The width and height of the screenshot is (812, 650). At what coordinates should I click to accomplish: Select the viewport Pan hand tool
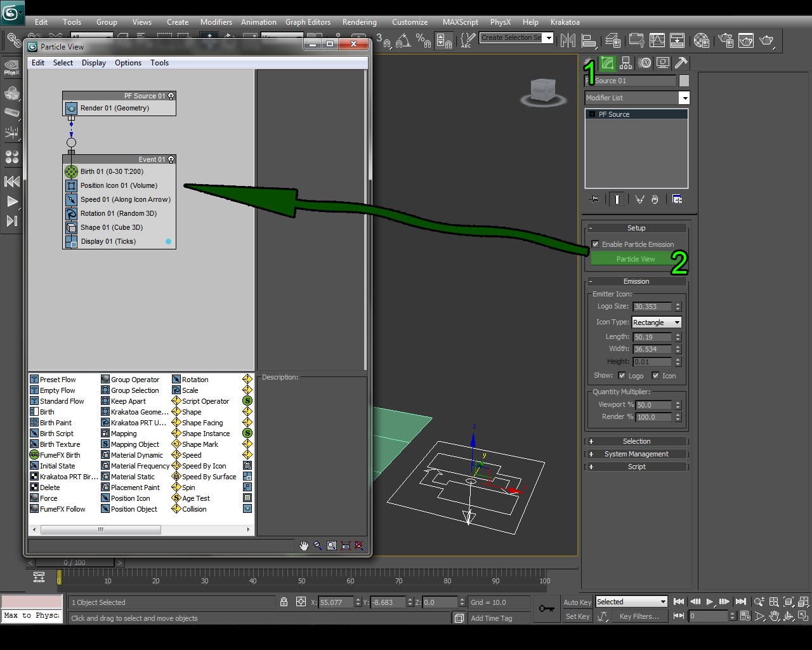point(774,616)
